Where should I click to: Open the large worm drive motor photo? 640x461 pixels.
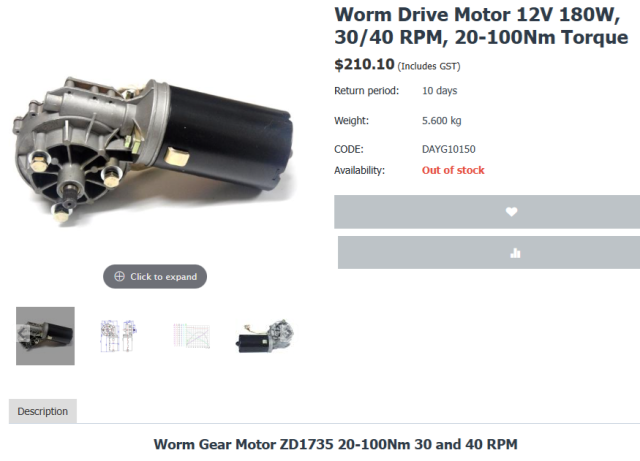pyautogui.click(x=152, y=149)
